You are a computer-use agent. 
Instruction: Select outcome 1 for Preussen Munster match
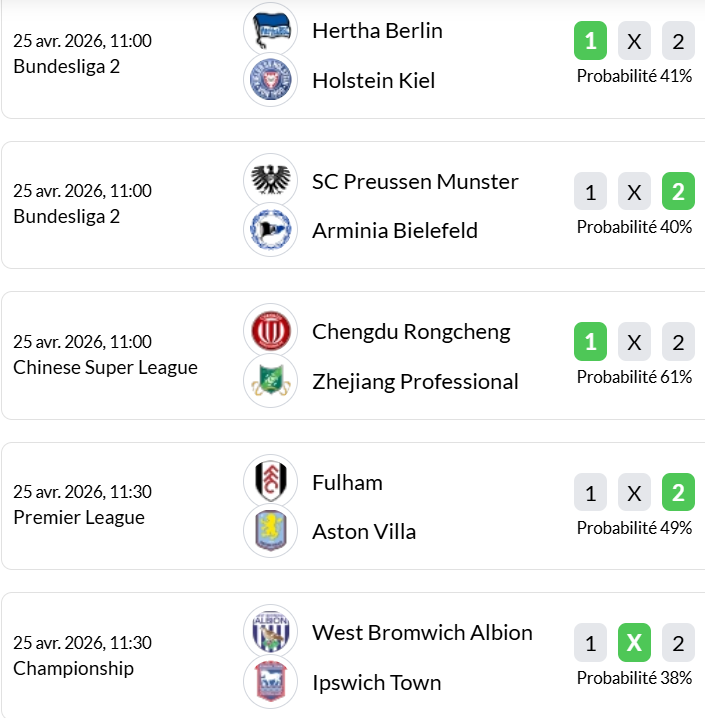point(590,192)
